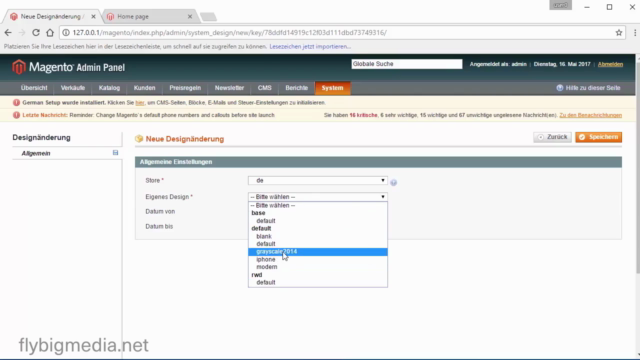Open the Übersicht menu

point(34,88)
